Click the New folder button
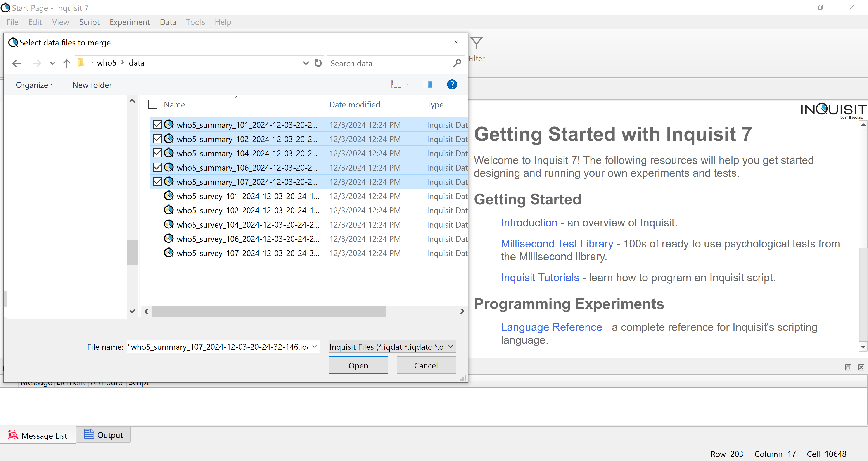The image size is (868, 461). pos(92,85)
